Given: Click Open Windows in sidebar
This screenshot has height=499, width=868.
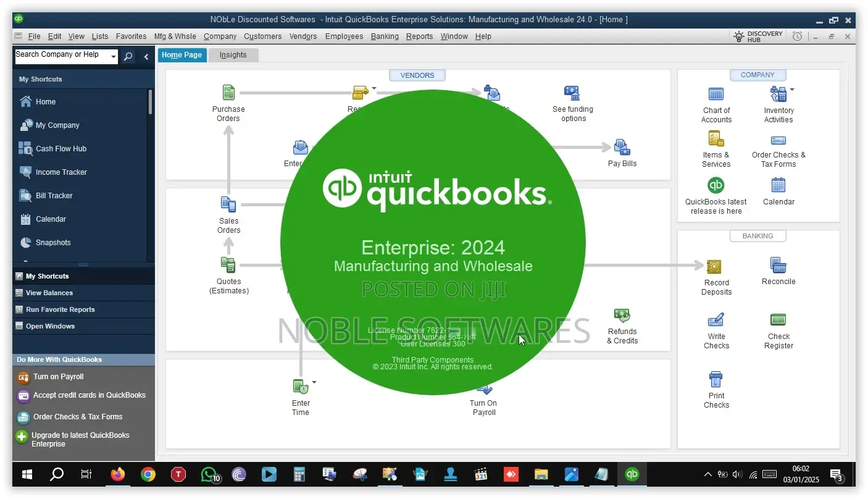Looking at the screenshot, I should pyautogui.click(x=84, y=326).
